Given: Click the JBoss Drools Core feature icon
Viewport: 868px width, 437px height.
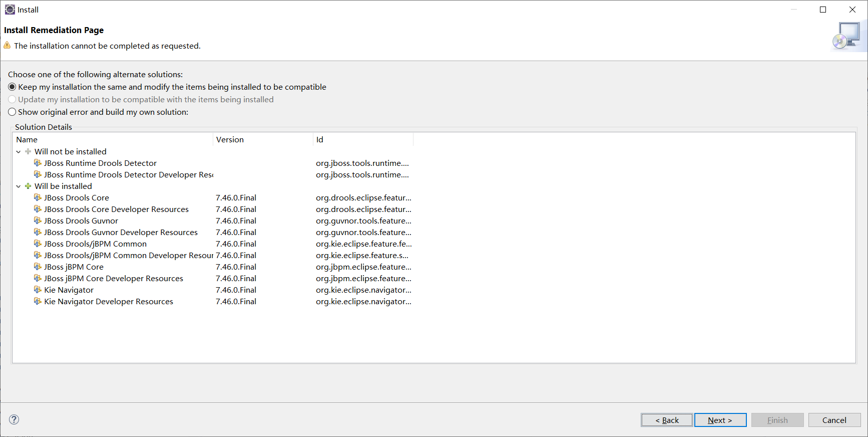Looking at the screenshot, I should [38, 197].
